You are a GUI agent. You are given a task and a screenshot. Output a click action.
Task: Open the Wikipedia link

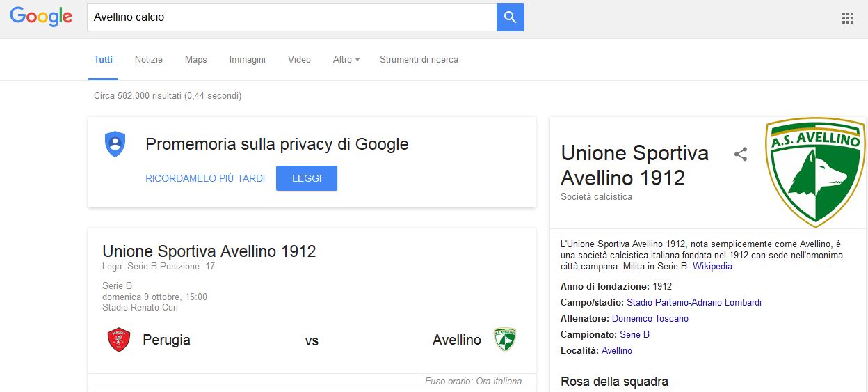pos(712,266)
